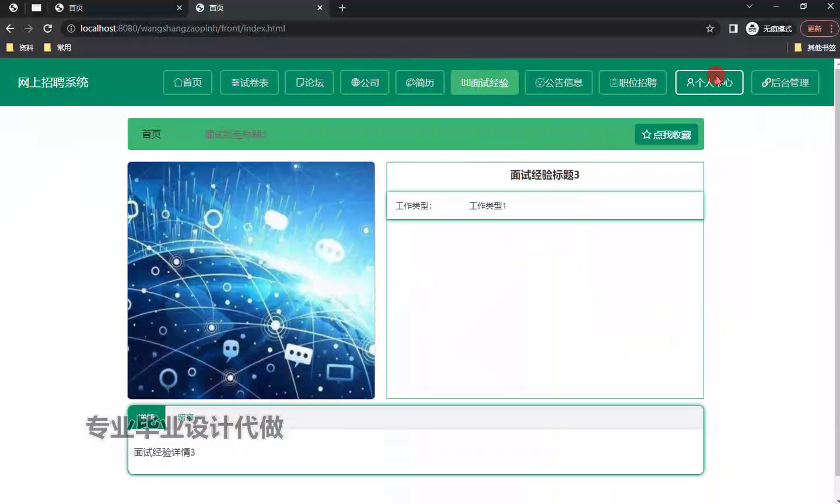The height and width of the screenshot is (504, 840).
Task: Close the active second 首页 tab
Action: [320, 8]
